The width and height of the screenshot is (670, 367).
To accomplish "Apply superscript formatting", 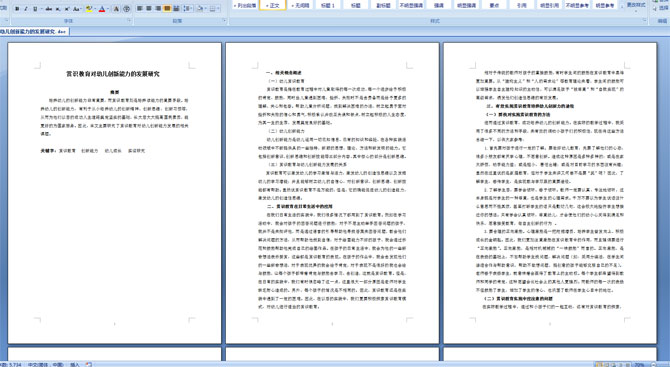I will click(x=67, y=9).
